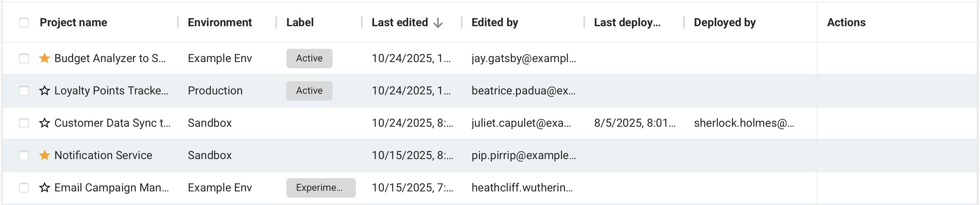Star the Customer Data Sync project
Screen dimensions: 980x205
(45, 123)
